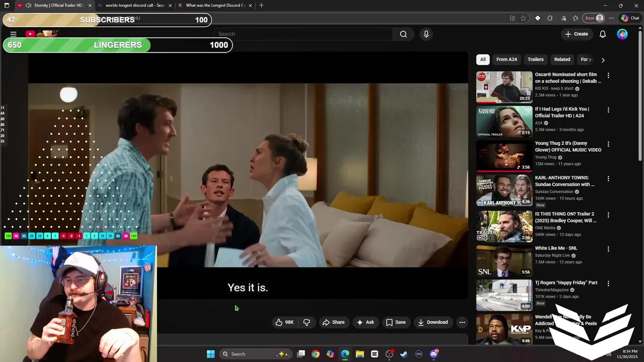Viewport: 644px width, 362px height.
Task: Open the Young Thug 2 B's thumbnail
Action: point(504,156)
